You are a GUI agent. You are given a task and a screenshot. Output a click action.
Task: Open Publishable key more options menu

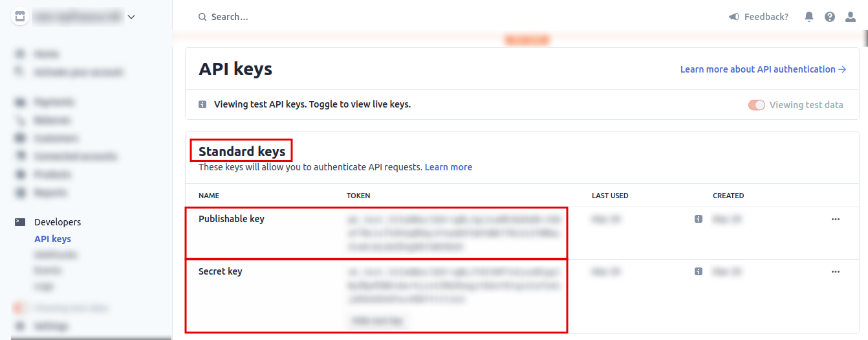[x=835, y=220]
